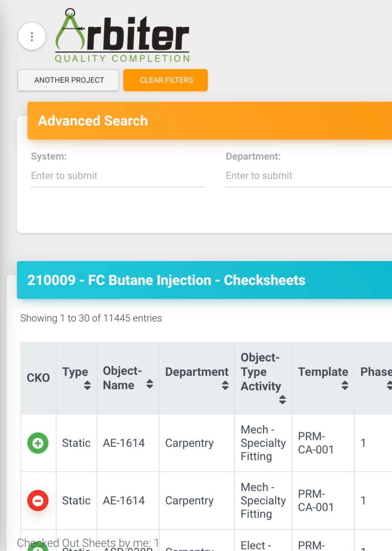Click the red minus check-in icon
The height and width of the screenshot is (551, 392).
[38, 500]
